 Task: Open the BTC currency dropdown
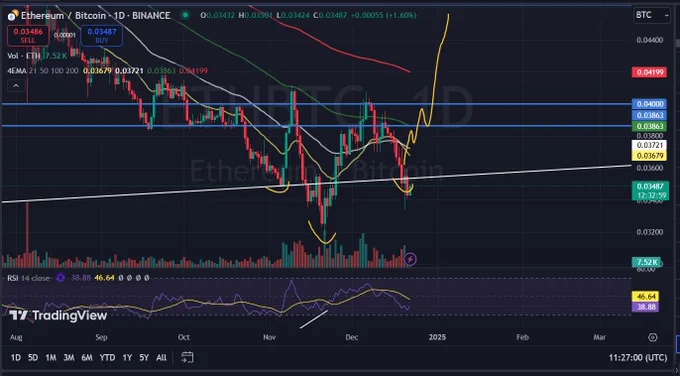pyautogui.click(x=652, y=15)
